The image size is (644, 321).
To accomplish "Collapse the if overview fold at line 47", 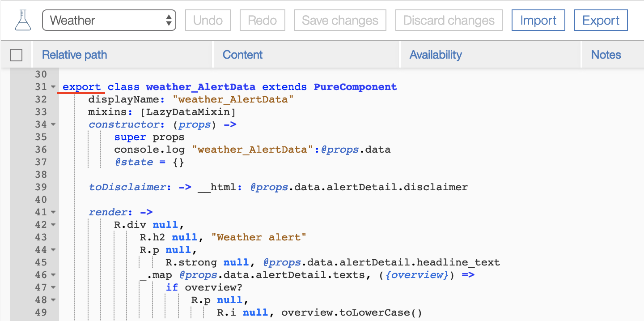I will [x=53, y=287].
